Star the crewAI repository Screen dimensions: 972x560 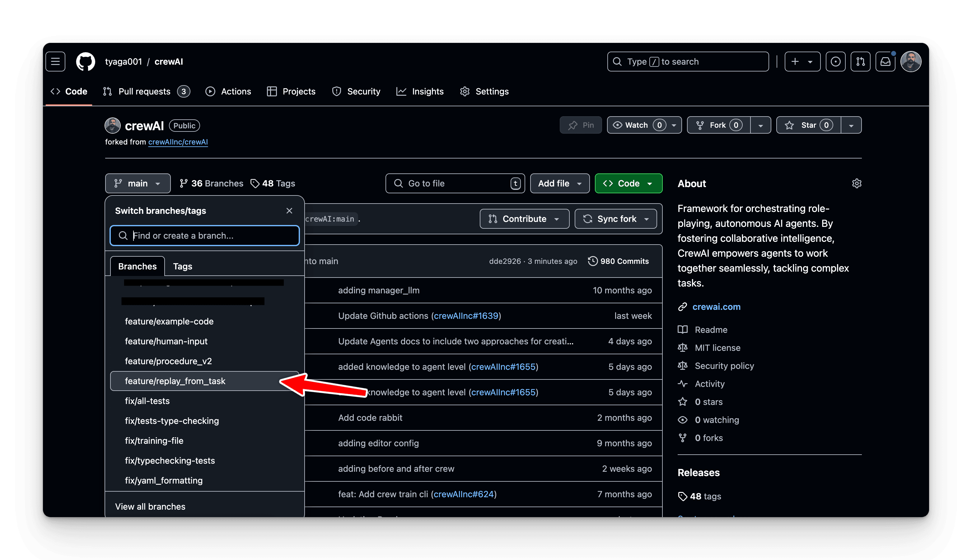[x=808, y=125]
